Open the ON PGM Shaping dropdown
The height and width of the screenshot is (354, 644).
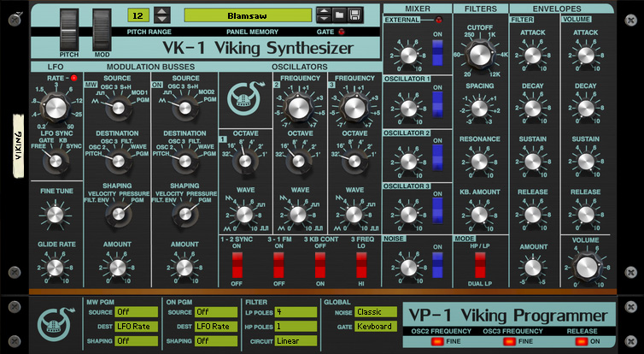(216, 341)
